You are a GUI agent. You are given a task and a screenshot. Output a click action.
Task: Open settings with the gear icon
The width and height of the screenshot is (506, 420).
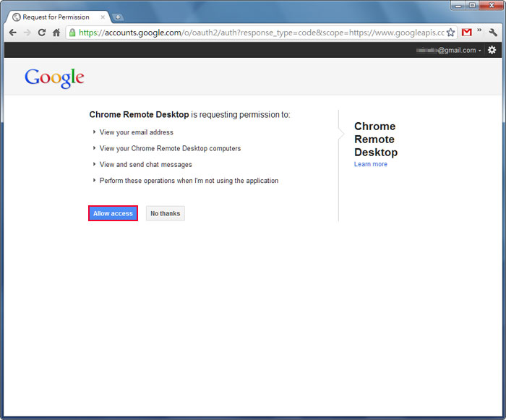(492, 50)
